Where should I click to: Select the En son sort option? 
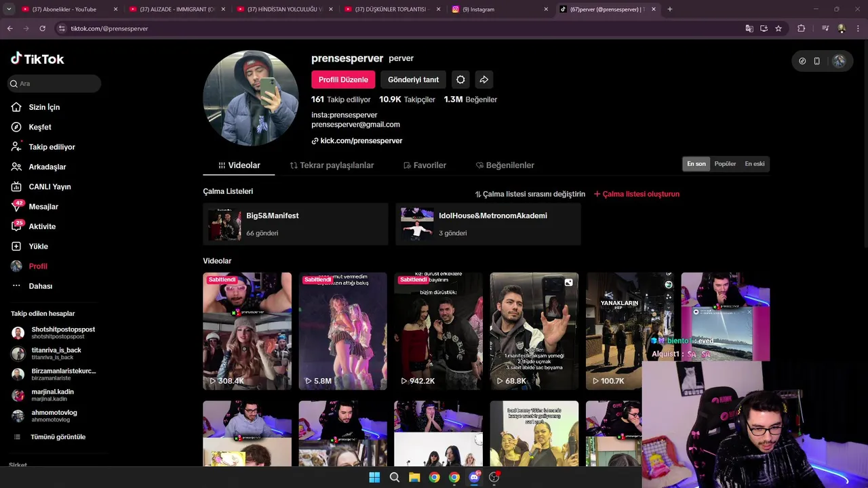[x=696, y=164]
